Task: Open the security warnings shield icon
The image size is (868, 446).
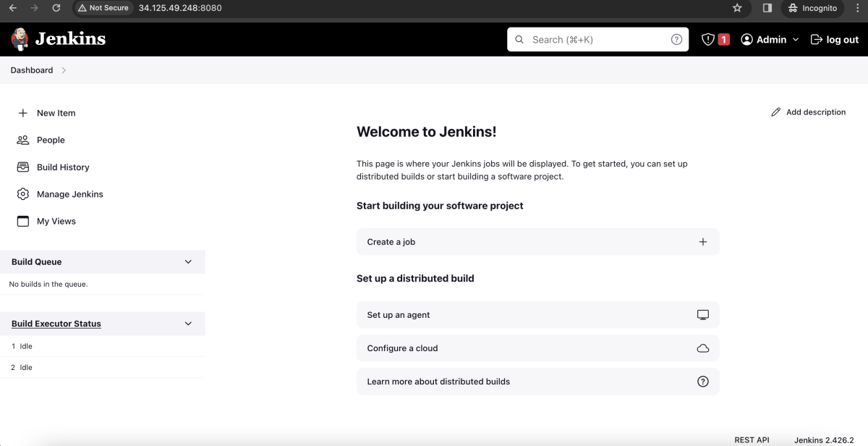Action: [708, 39]
